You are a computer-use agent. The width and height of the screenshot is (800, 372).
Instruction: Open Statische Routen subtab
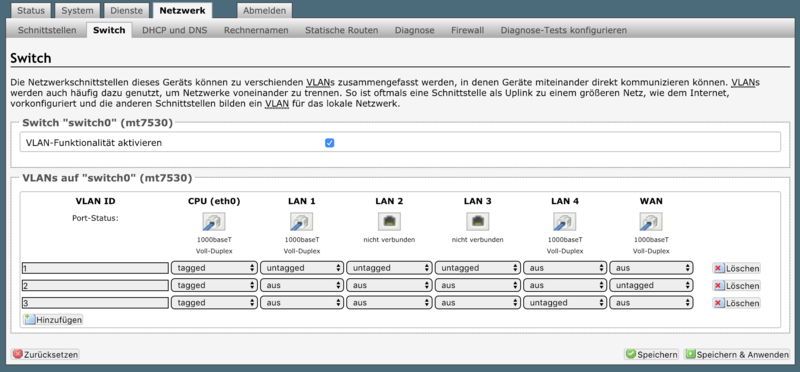[342, 30]
